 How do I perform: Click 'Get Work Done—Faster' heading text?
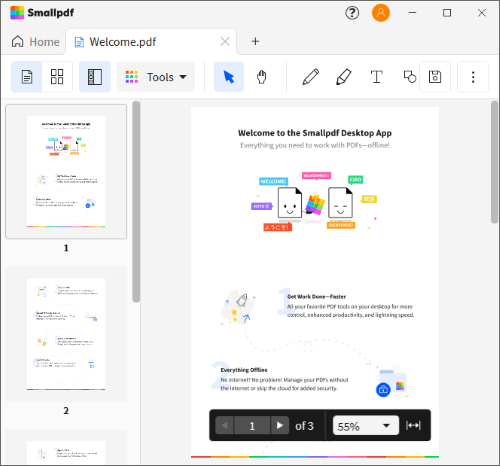click(x=316, y=297)
